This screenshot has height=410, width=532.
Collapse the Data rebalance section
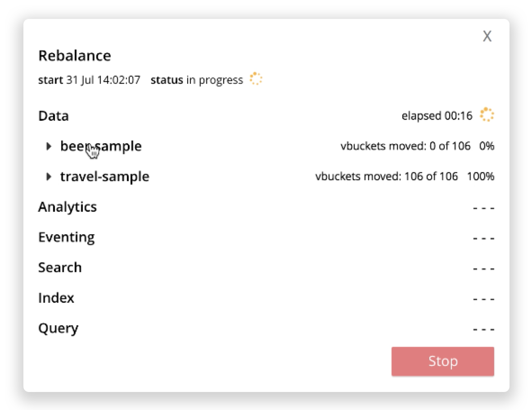point(53,116)
